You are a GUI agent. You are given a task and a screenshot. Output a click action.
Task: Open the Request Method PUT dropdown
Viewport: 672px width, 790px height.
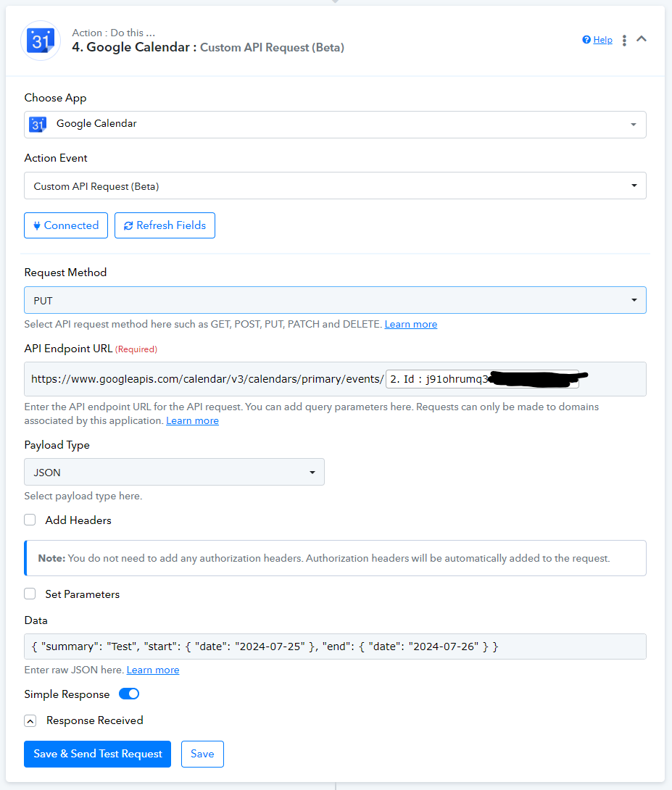tap(335, 300)
